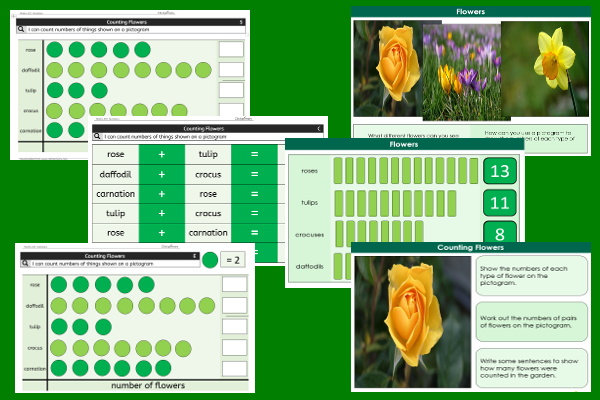Click 'Work out the numbers of pairs' box
This screenshot has height=400, width=600.
[532, 322]
